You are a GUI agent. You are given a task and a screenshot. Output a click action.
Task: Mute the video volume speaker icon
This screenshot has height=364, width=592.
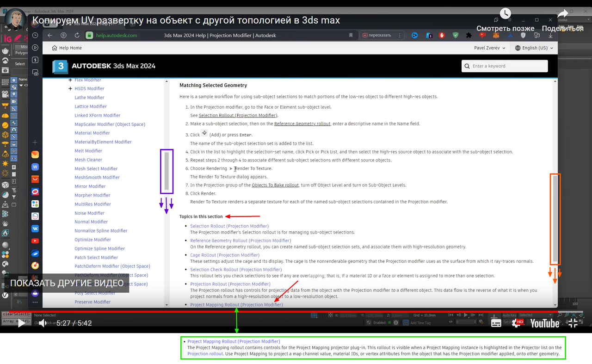click(x=42, y=323)
